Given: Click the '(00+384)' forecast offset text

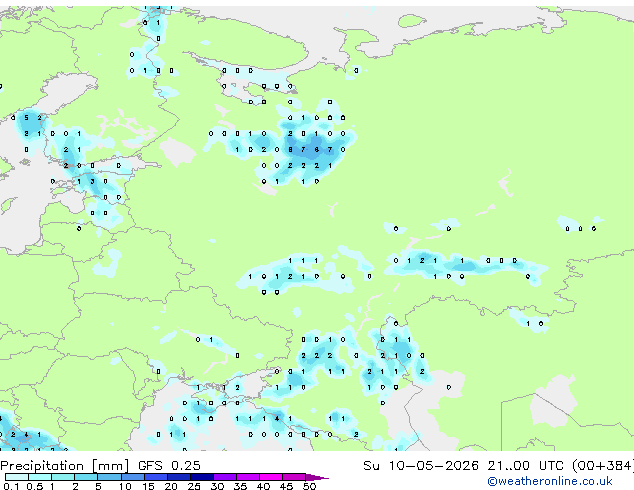Looking at the screenshot, I should point(603,466).
